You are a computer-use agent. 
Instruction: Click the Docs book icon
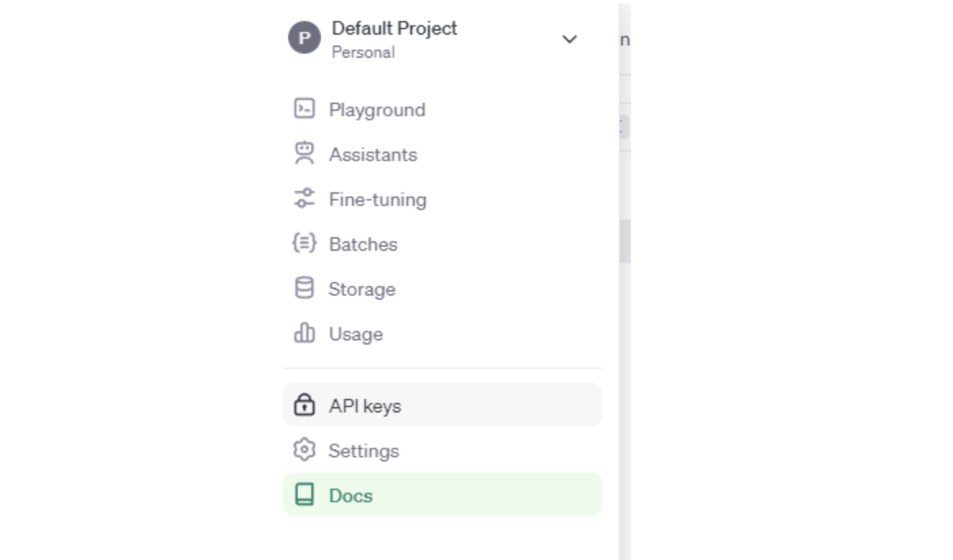pos(304,495)
